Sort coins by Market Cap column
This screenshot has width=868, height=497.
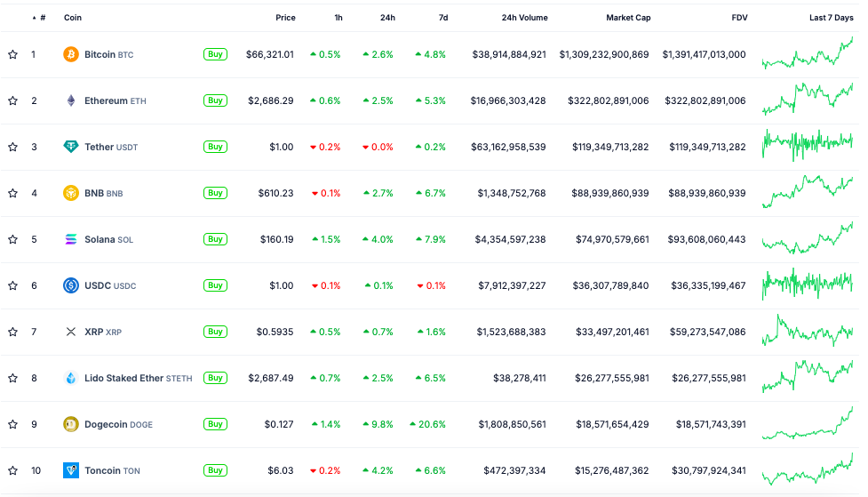click(627, 18)
